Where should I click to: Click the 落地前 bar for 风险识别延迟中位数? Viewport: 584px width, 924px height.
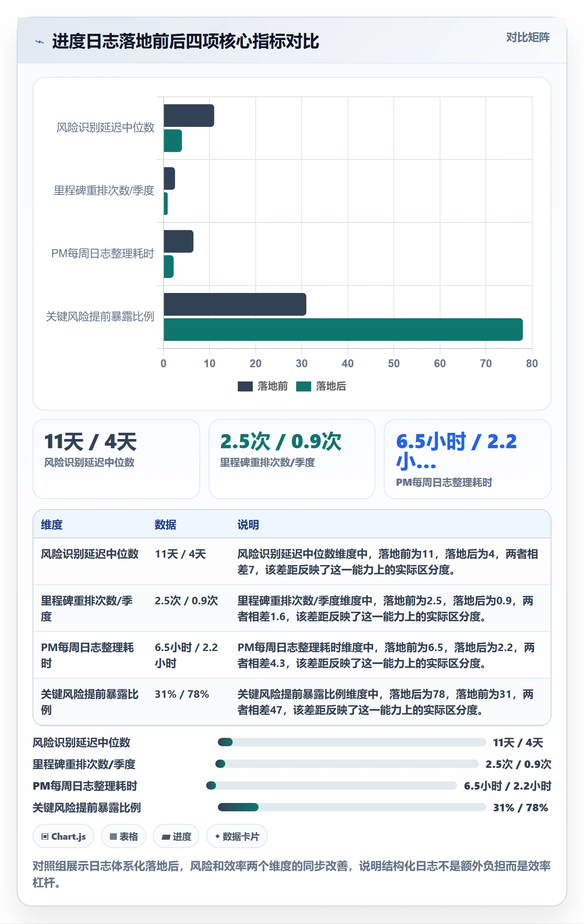189,116
